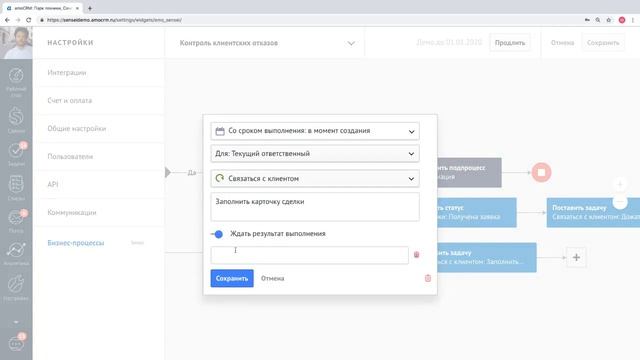
Task: Click the browser back arrow
Action: (x=7, y=20)
